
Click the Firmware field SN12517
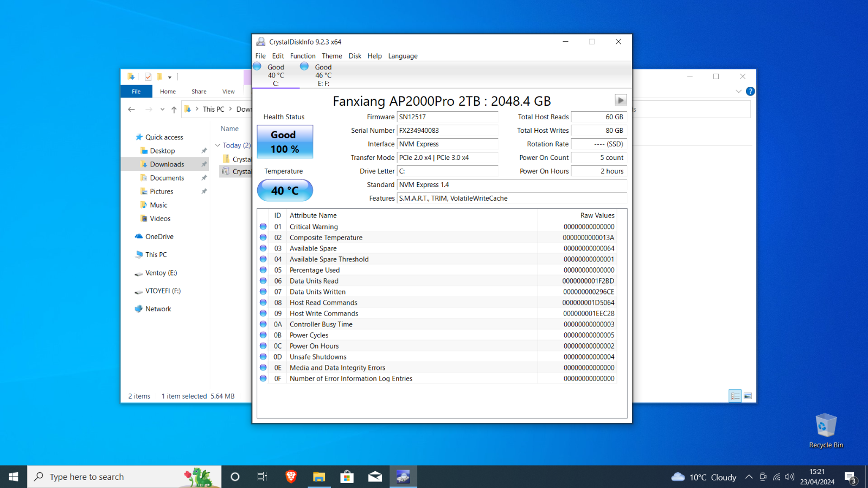pyautogui.click(x=448, y=117)
